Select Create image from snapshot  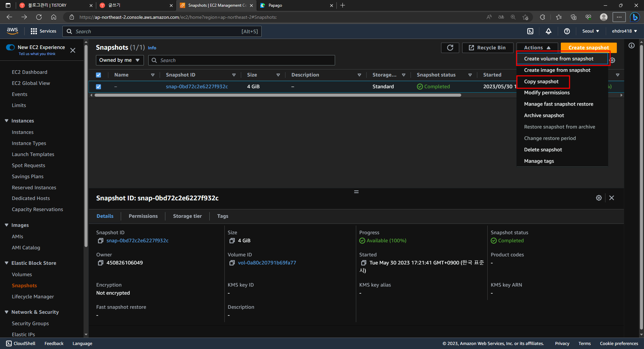coord(562,70)
